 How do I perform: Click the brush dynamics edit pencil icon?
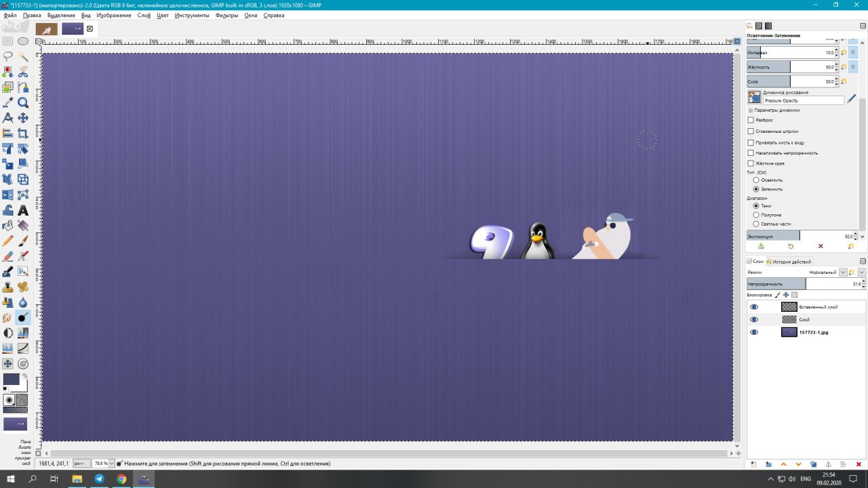coord(852,98)
